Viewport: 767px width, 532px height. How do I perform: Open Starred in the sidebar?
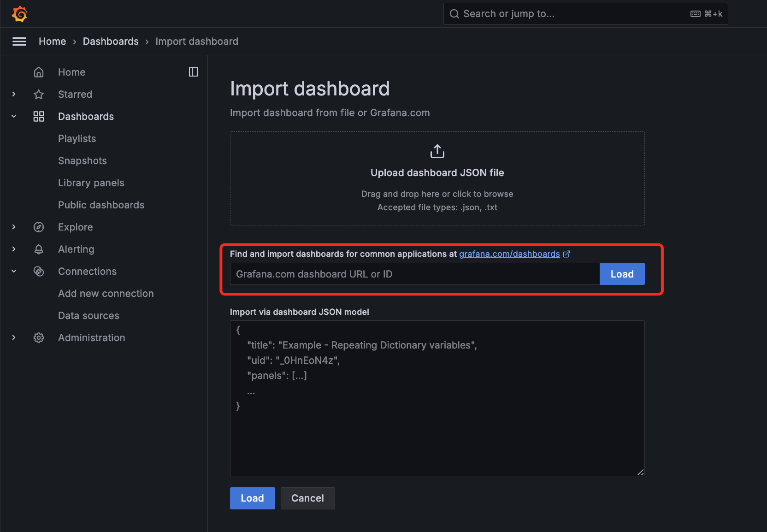(x=75, y=95)
